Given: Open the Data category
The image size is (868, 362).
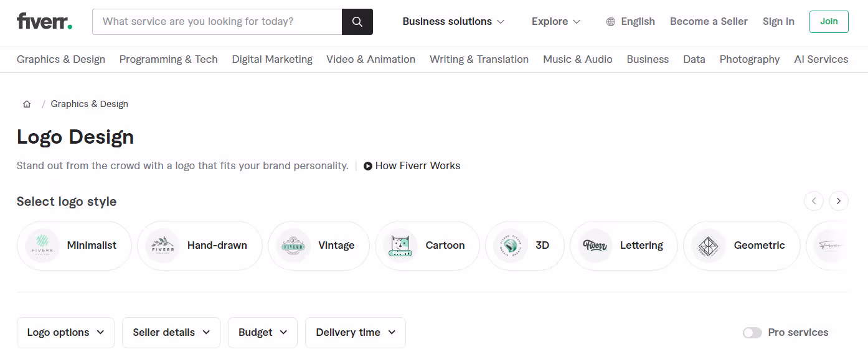Looking at the screenshot, I should (694, 60).
